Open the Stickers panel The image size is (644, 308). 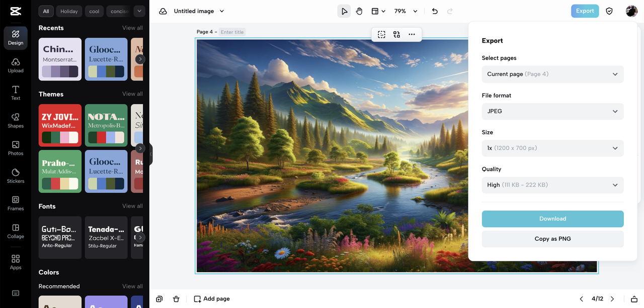click(x=16, y=176)
